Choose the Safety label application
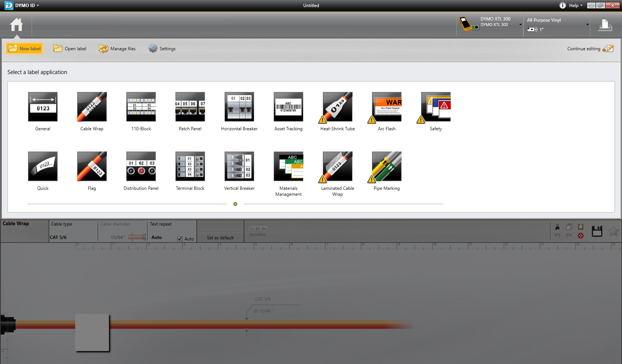This screenshot has height=364, width=622. point(436,107)
